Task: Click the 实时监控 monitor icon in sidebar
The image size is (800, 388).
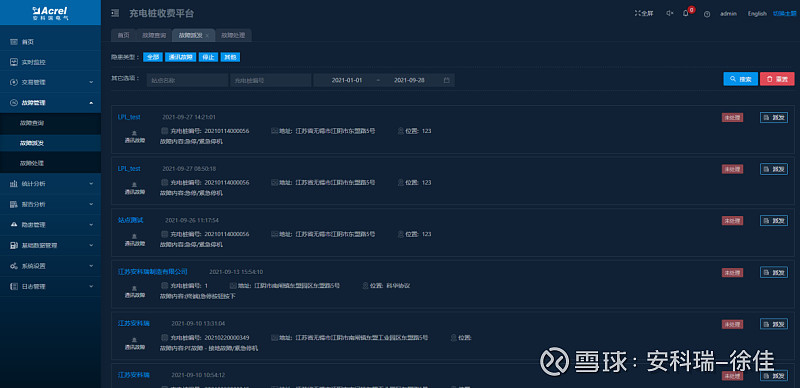Action: pyautogui.click(x=14, y=62)
